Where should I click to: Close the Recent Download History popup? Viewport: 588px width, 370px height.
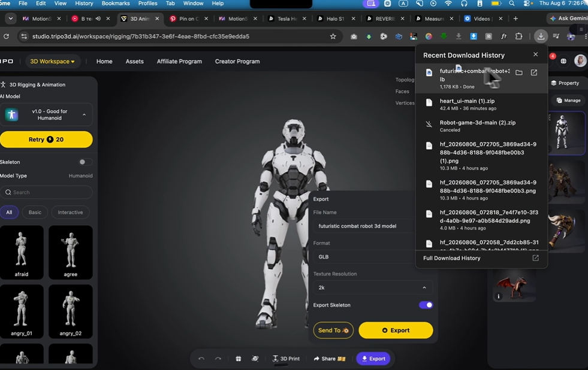point(535,54)
